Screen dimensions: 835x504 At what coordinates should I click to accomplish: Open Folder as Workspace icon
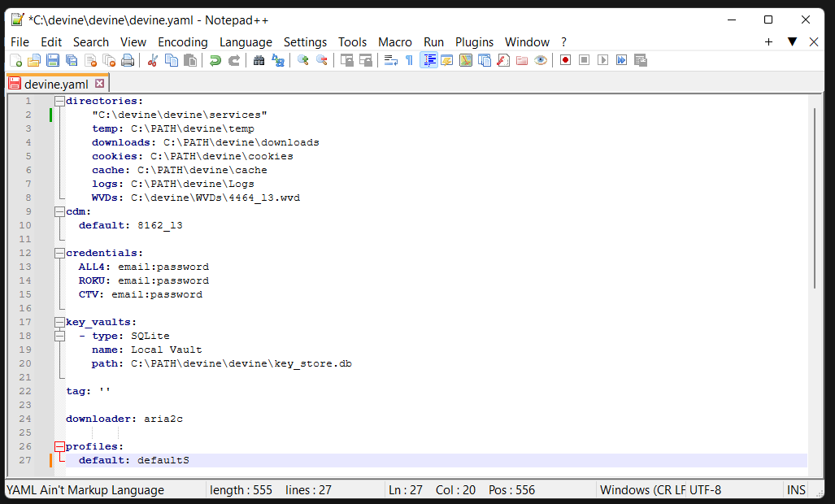[522, 60]
